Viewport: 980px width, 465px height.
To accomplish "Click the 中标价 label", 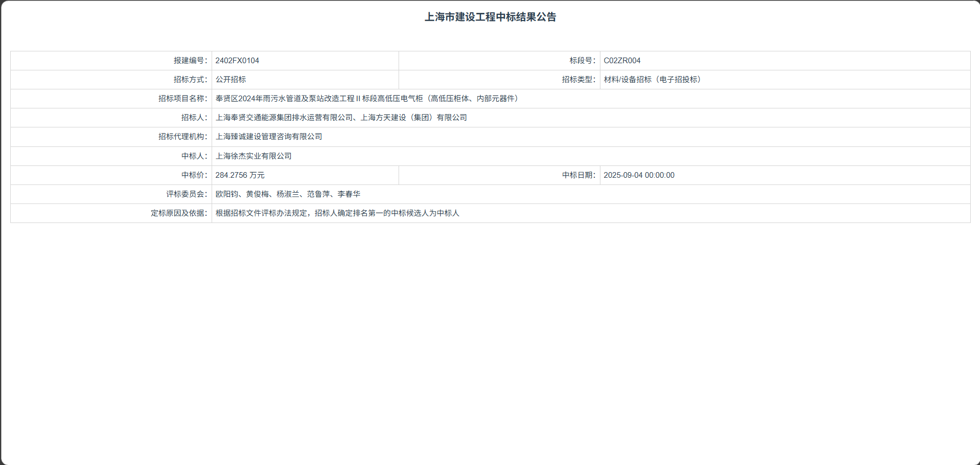I will pyautogui.click(x=194, y=175).
